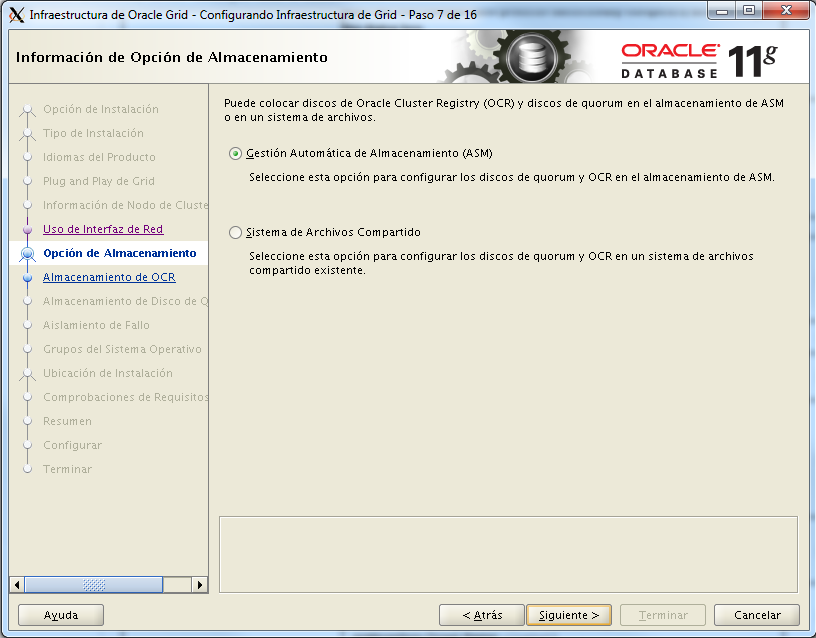This screenshot has height=638, width=816.
Task: Click the Opción de Instalación step
Action: pos(101,109)
